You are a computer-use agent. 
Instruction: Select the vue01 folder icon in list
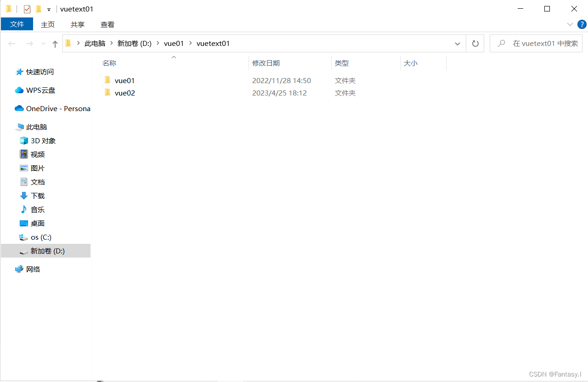[x=107, y=80]
